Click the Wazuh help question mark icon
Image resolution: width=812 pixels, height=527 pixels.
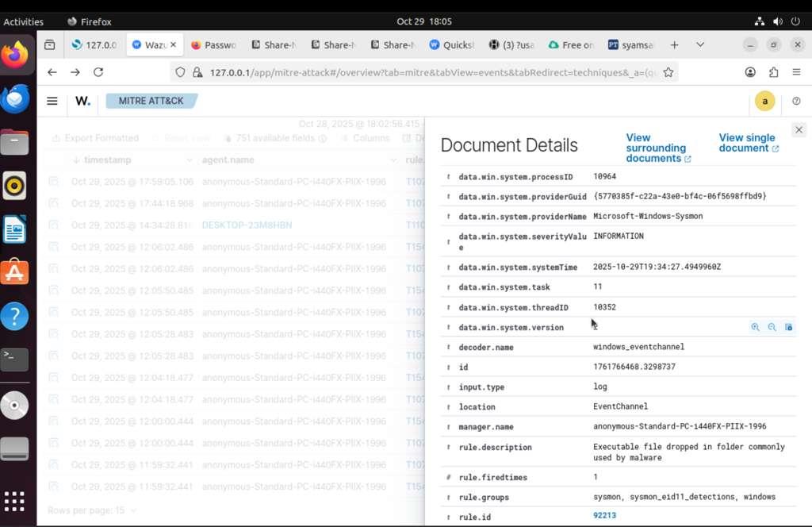point(797,101)
